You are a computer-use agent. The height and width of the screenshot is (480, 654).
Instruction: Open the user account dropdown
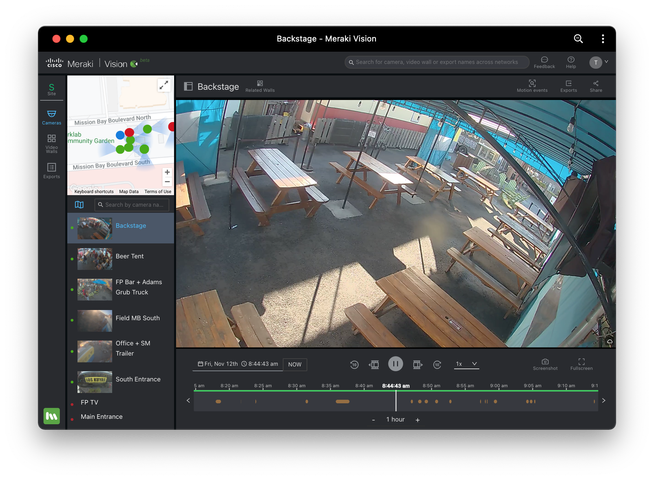pos(598,62)
